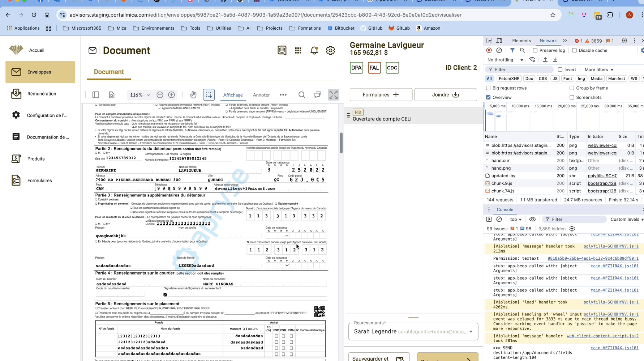Open network search magnifier in DevTools
The width and height of the screenshot is (644, 361).
tap(522, 50)
